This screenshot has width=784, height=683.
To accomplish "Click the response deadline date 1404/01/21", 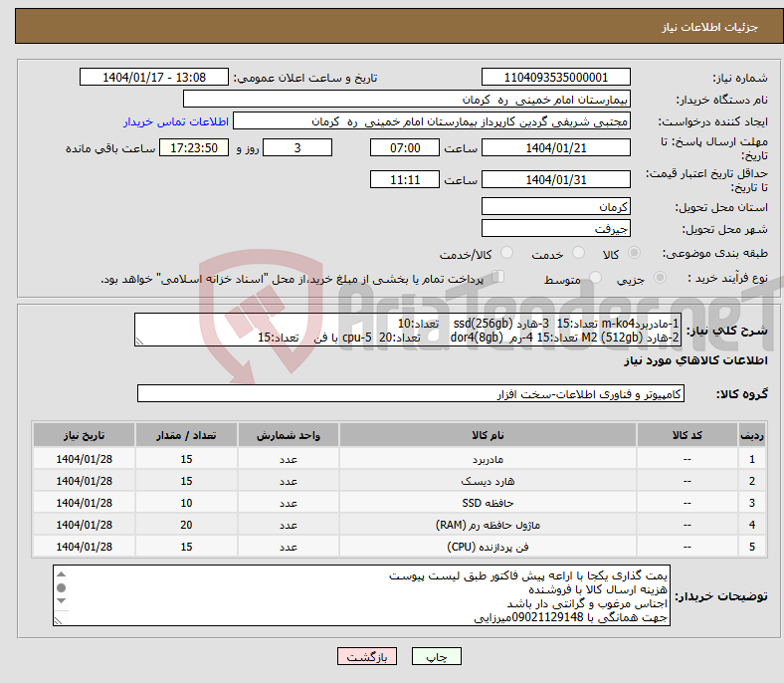I will (555, 147).
